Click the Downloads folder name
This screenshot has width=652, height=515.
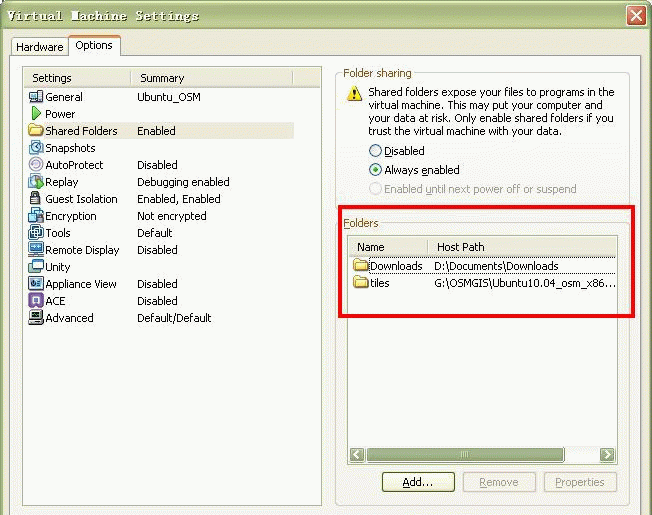pyautogui.click(x=396, y=266)
